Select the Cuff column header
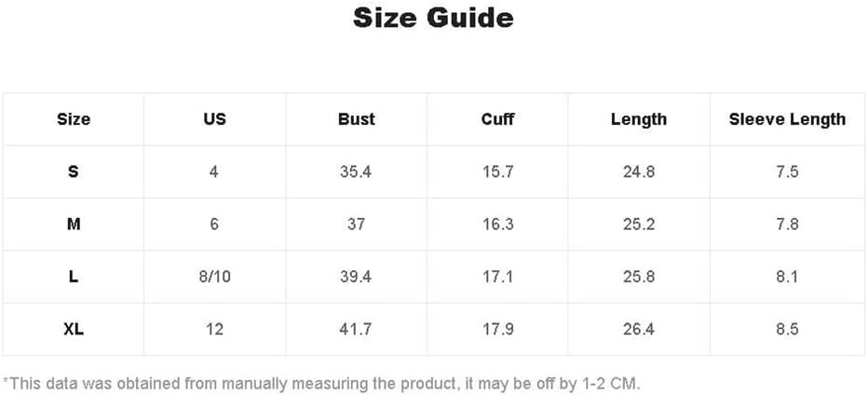Image resolution: width=868 pixels, height=395 pixels. click(x=497, y=119)
